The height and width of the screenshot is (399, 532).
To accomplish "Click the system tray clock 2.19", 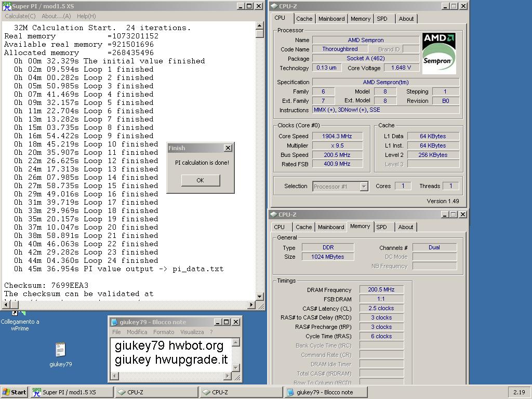I will point(519,392).
